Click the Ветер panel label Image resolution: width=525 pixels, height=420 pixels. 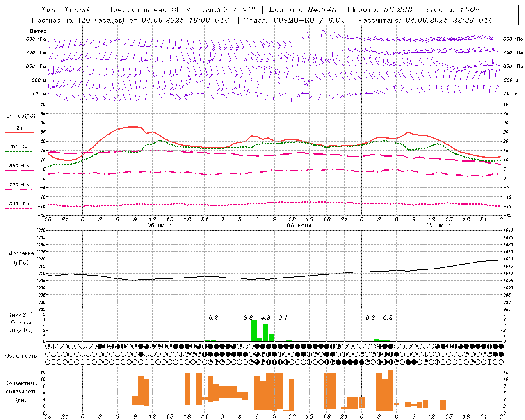click(x=38, y=31)
